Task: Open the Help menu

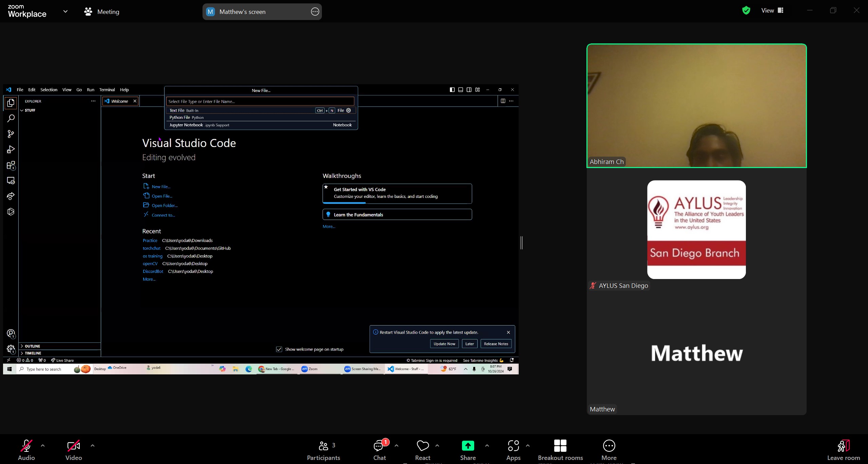Action: (x=124, y=90)
